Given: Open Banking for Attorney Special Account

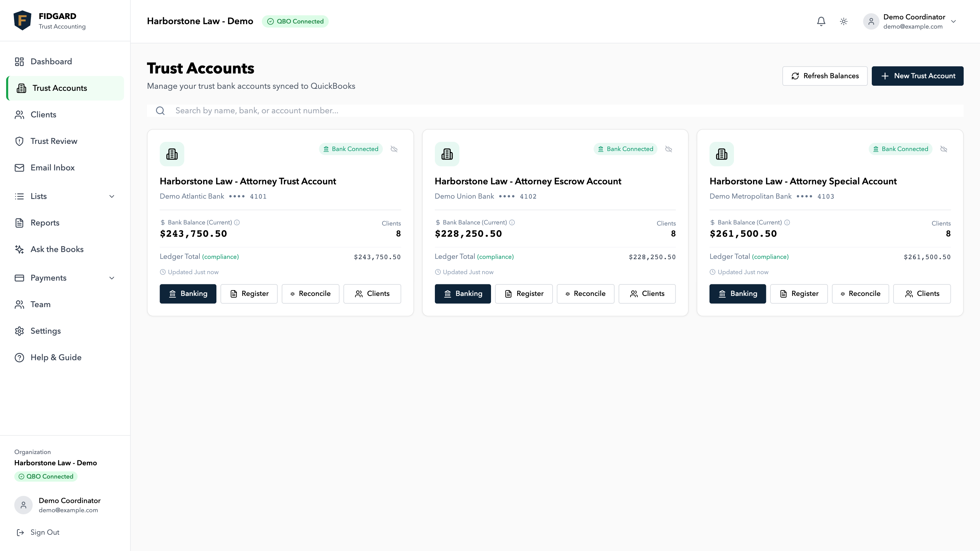Looking at the screenshot, I should pos(738,294).
